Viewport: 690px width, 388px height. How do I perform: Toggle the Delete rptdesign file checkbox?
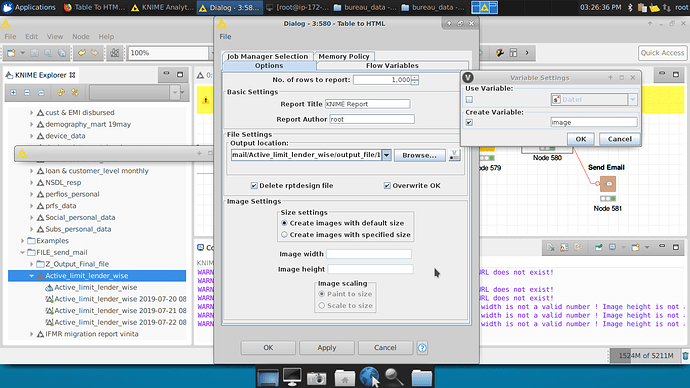pos(254,186)
